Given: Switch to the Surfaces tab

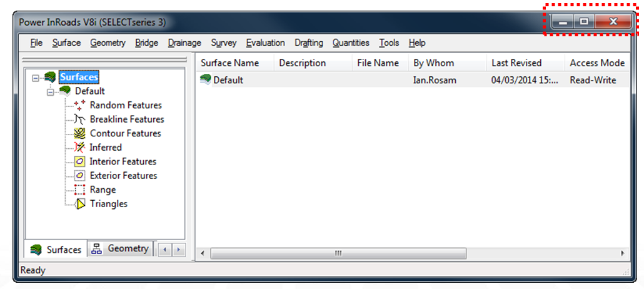Looking at the screenshot, I should [x=56, y=250].
